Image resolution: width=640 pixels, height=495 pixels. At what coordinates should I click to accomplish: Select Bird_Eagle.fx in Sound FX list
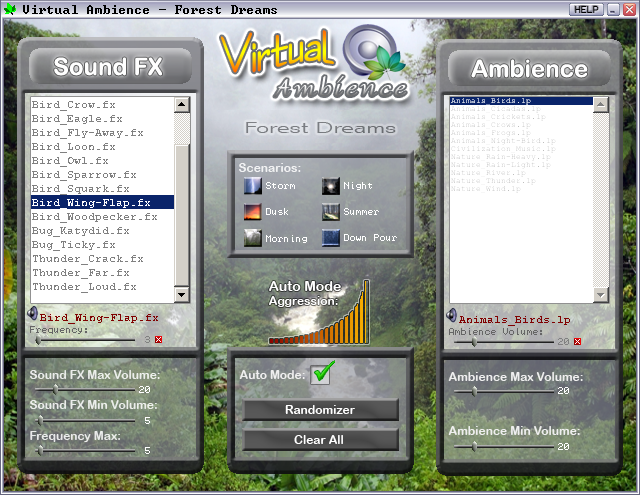(102, 119)
